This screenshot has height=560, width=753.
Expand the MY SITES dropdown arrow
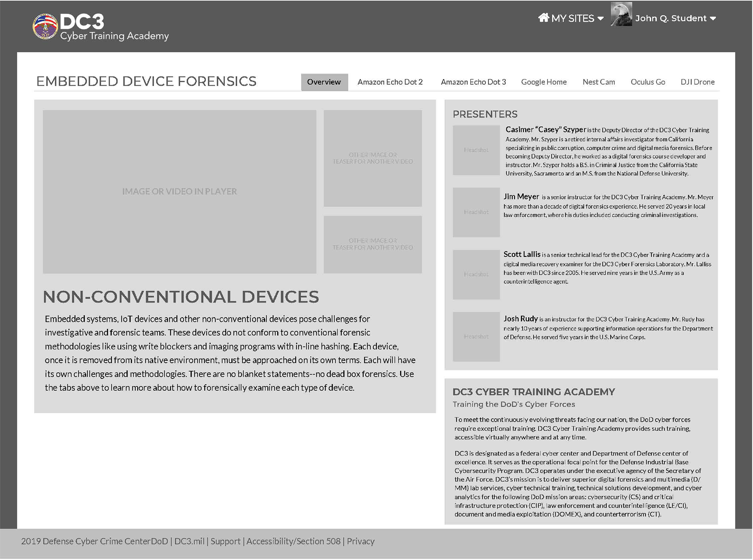click(600, 19)
